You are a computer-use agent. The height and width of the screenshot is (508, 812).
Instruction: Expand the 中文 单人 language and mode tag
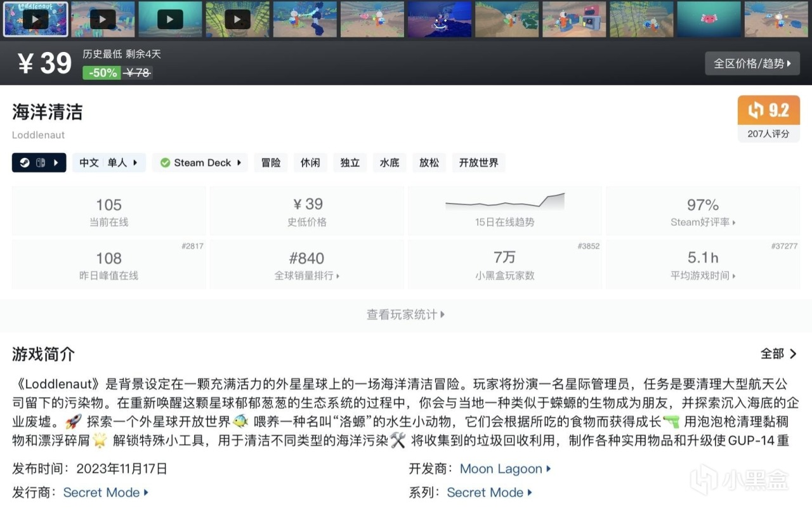[x=108, y=163]
